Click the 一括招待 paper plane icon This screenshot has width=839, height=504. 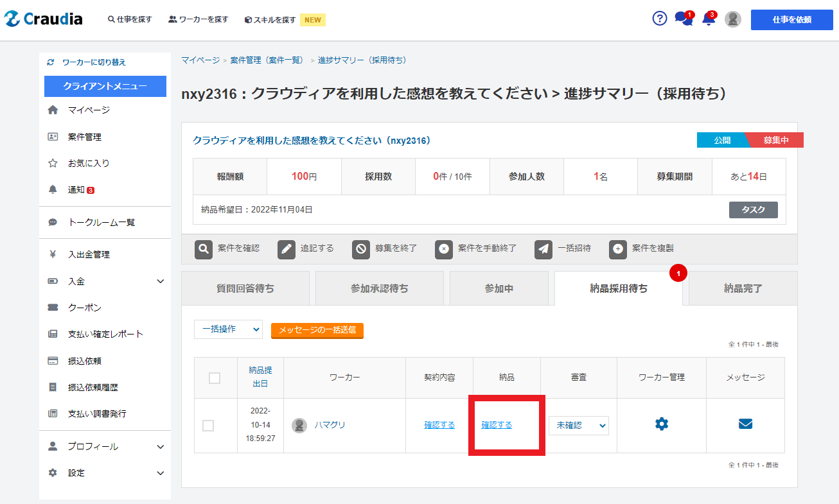coord(543,249)
